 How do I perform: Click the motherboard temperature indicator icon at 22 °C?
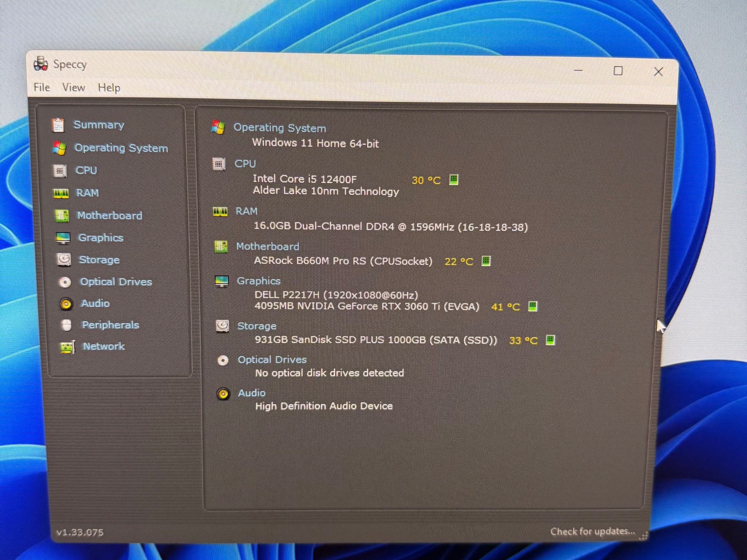[486, 261]
